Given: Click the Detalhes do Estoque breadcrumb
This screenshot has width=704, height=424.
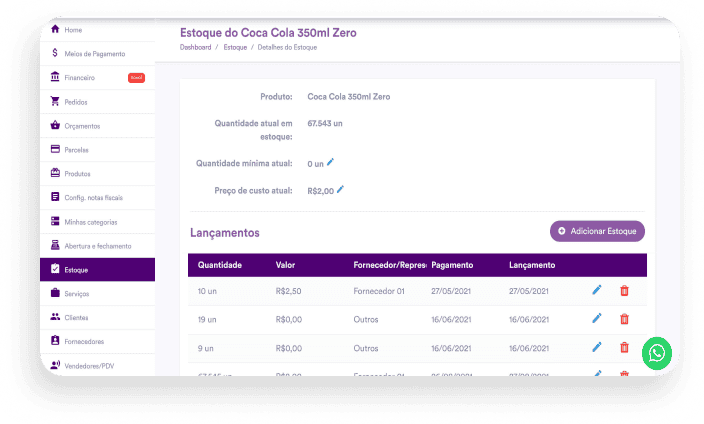Looking at the screenshot, I should coord(287,47).
